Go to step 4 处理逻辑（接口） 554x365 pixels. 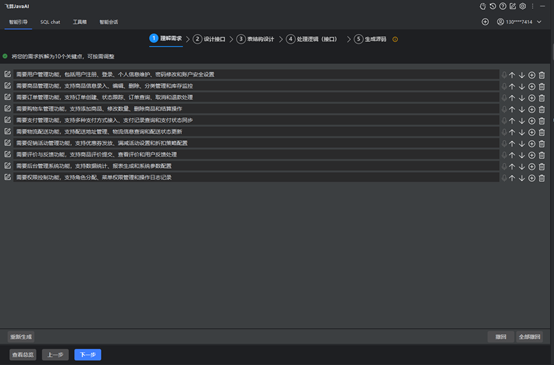pos(311,39)
